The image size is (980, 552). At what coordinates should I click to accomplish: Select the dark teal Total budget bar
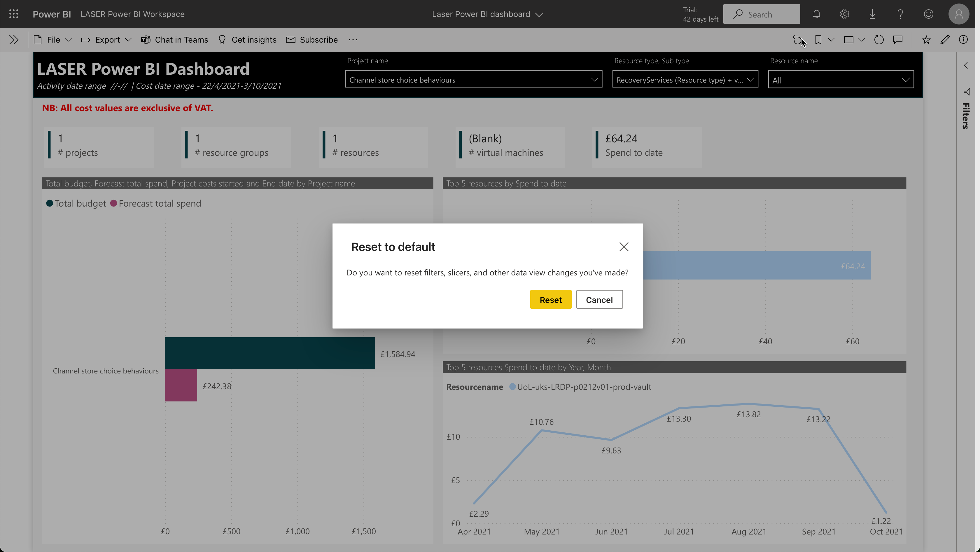[270, 353]
